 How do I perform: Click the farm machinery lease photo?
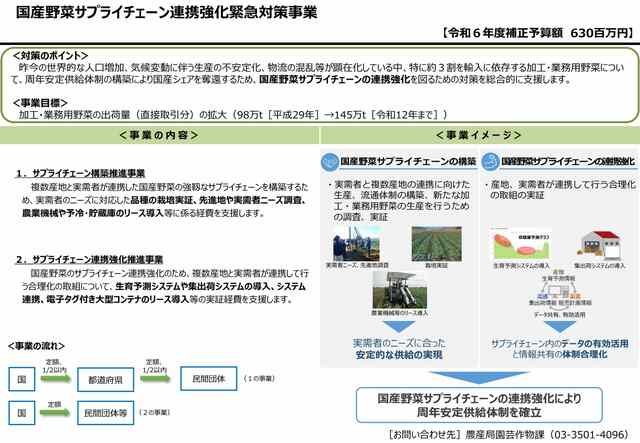coord(396,291)
